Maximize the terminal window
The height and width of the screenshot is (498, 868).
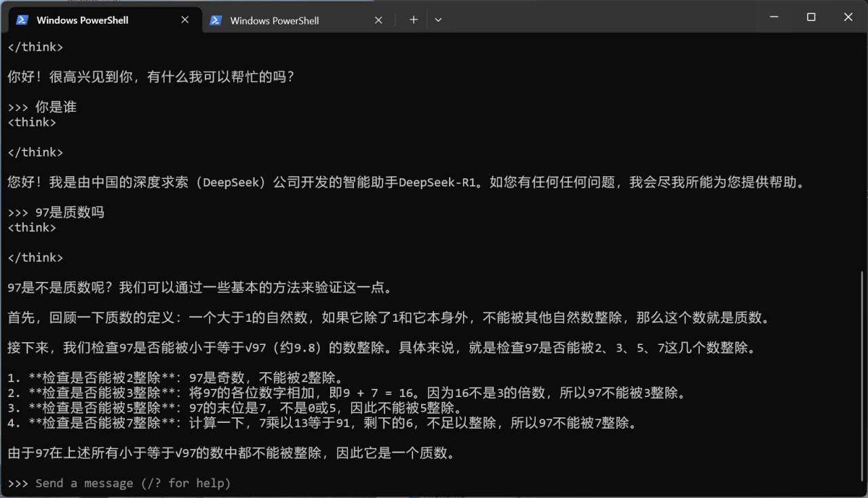[x=811, y=18]
